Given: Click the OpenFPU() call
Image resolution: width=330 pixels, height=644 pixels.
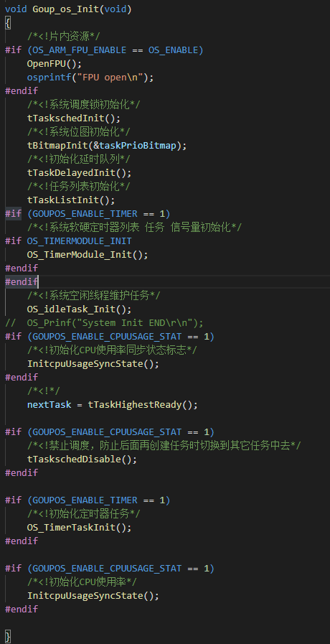Looking at the screenshot, I should pyautogui.click(x=55, y=64).
